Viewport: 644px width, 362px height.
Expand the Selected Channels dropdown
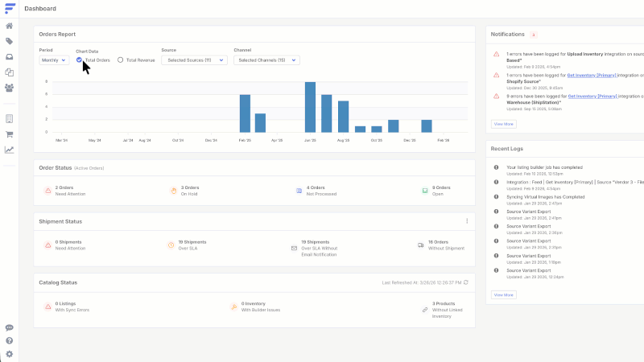coord(266,60)
